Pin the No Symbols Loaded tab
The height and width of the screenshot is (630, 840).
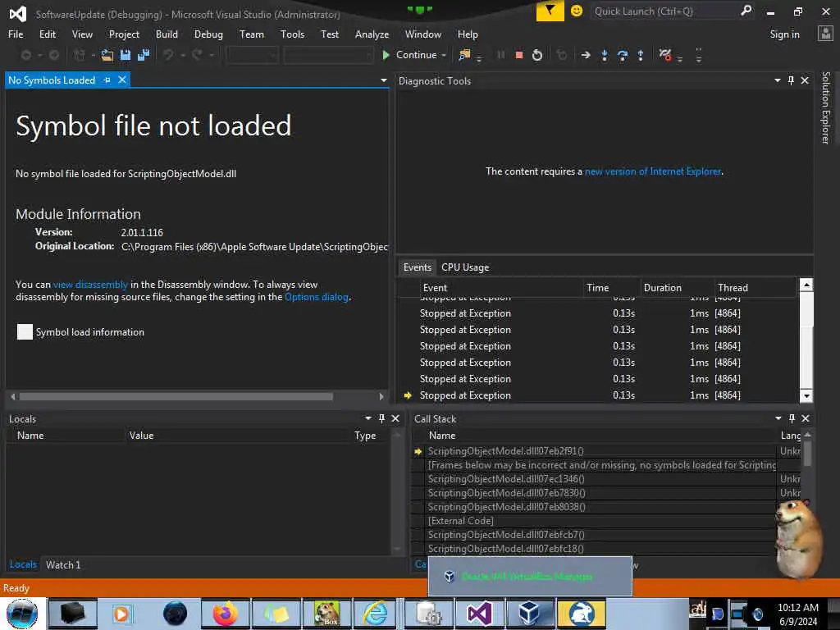[x=107, y=80]
